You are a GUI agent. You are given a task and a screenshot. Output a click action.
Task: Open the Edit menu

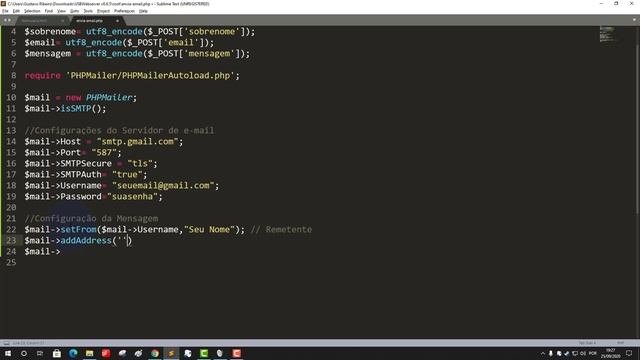(16, 11)
